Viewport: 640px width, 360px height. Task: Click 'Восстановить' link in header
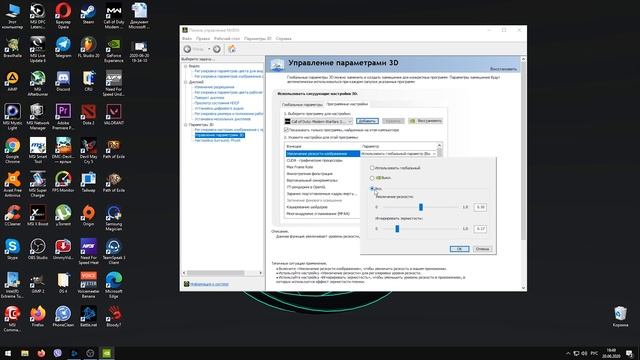[x=503, y=69]
